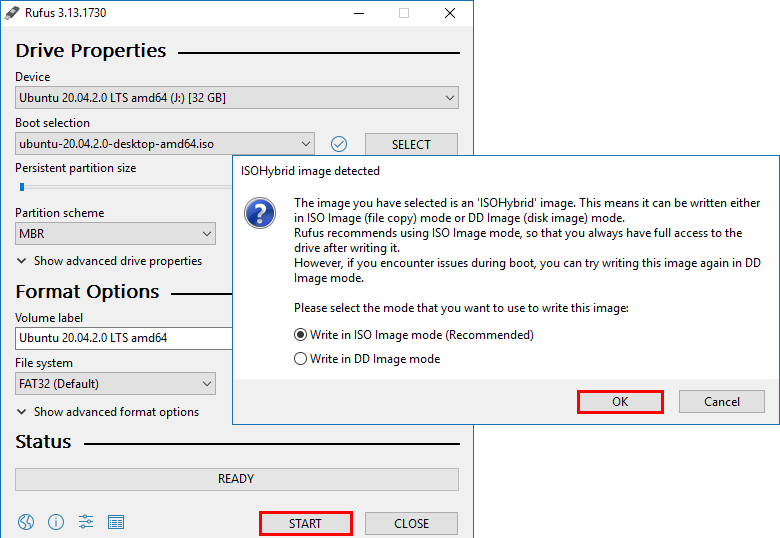Click the checksum checkmark icon beside boot selection
The image size is (780, 538).
pyautogui.click(x=339, y=144)
